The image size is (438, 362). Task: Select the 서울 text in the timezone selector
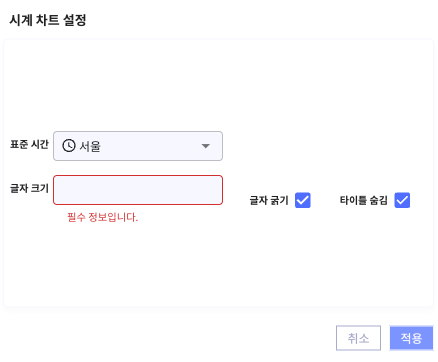pyautogui.click(x=90, y=146)
